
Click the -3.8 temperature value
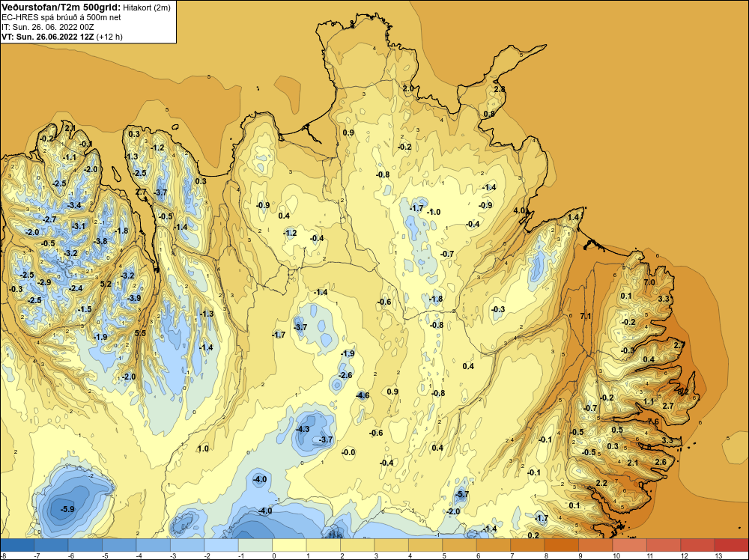pyautogui.click(x=101, y=241)
